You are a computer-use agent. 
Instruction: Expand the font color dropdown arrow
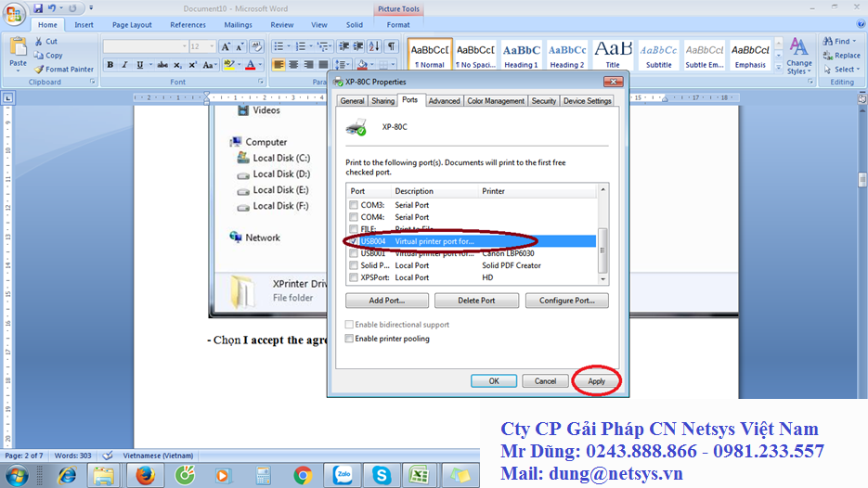(261, 65)
